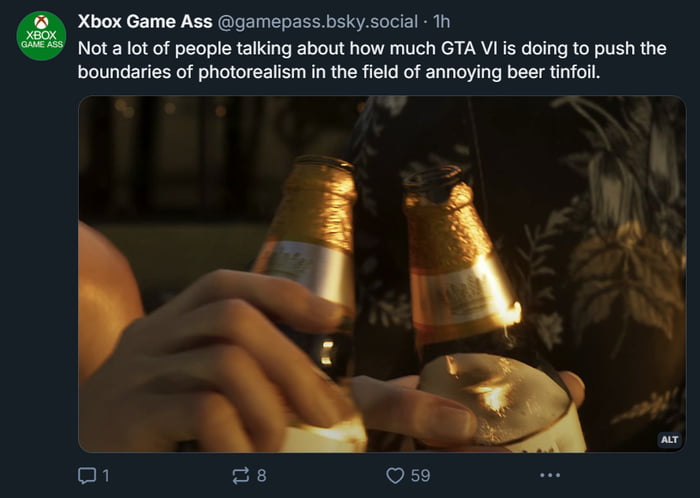700x498 pixels.
Task: Click the reply count number 1
Action: [104, 475]
